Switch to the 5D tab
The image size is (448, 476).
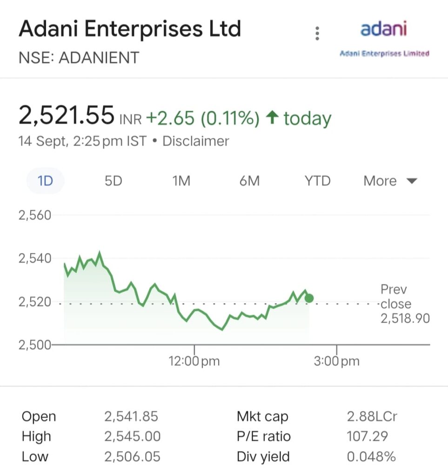tap(114, 181)
